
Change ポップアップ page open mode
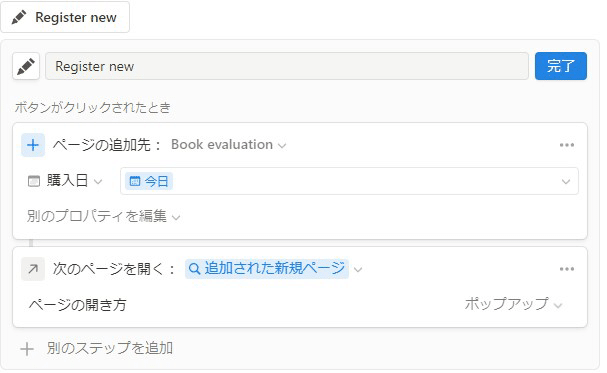pyautogui.click(x=513, y=304)
